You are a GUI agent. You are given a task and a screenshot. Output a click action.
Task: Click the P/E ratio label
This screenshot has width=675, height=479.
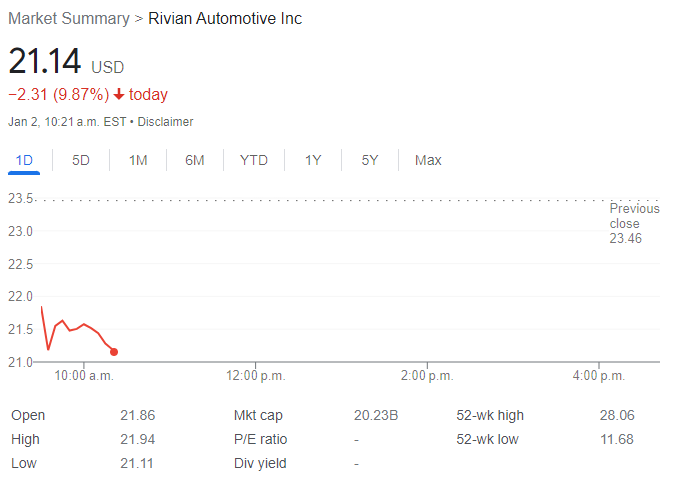coord(260,440)
